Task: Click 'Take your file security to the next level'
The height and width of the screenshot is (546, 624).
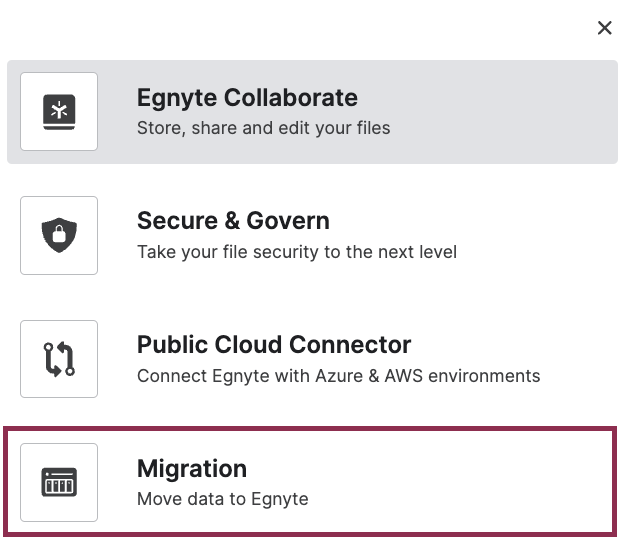Action: tap(297, 252)
